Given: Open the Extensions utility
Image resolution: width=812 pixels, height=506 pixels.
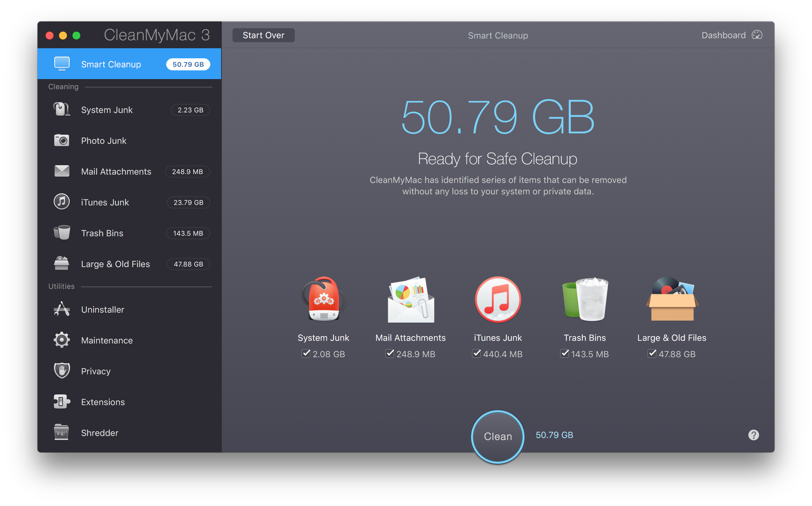Looking at the screenshot, I should pos(129,402).
